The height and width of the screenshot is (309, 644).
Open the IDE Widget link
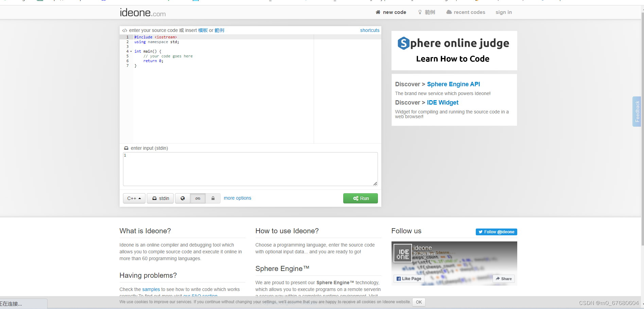(x=442, y=103)
